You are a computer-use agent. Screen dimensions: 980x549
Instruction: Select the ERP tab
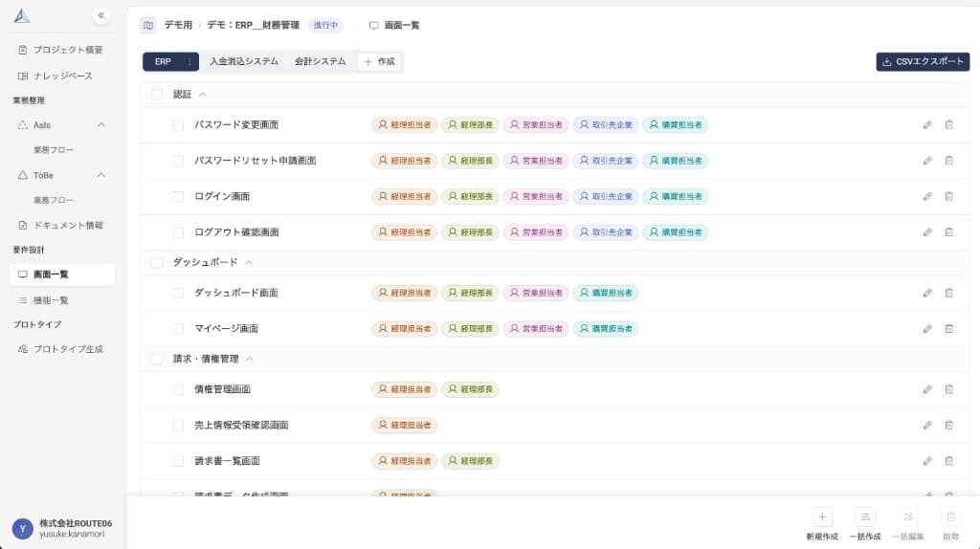(163, 62)
